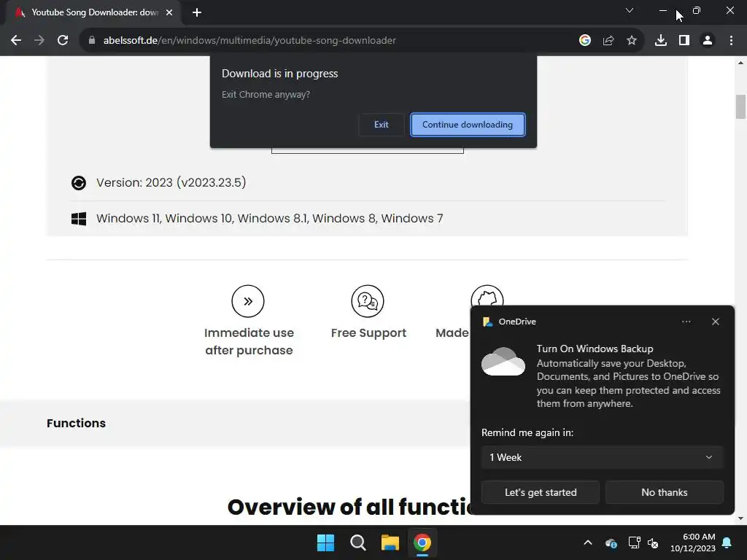Image resolution: width=747 pixels, height=560 pixels.
Task: Click page vertical scrollbar thumb
Action: (x=740, y=106)
